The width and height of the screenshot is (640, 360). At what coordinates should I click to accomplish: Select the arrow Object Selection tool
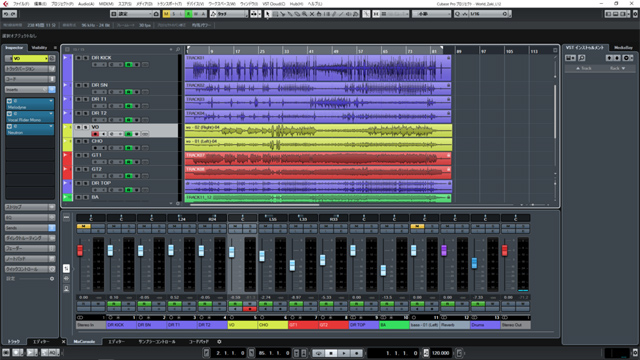267,14
